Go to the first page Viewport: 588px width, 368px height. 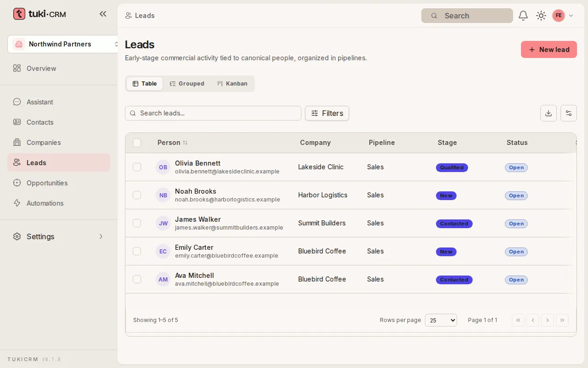tap(518, 320)
